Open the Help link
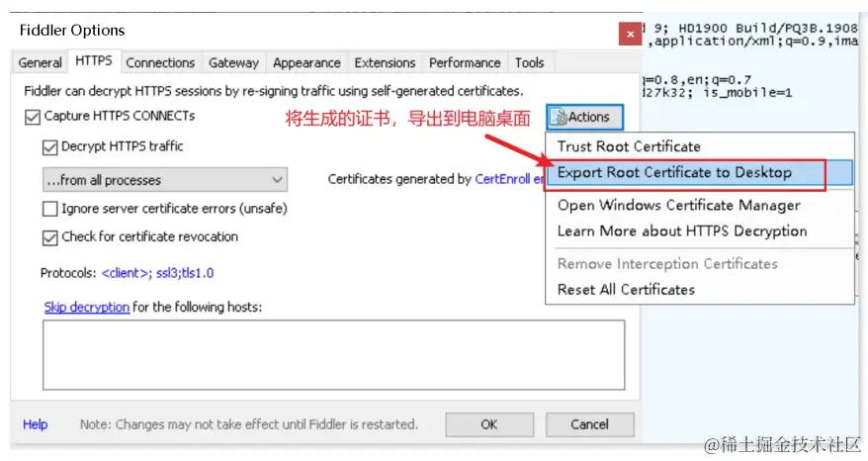 point(36,424)
